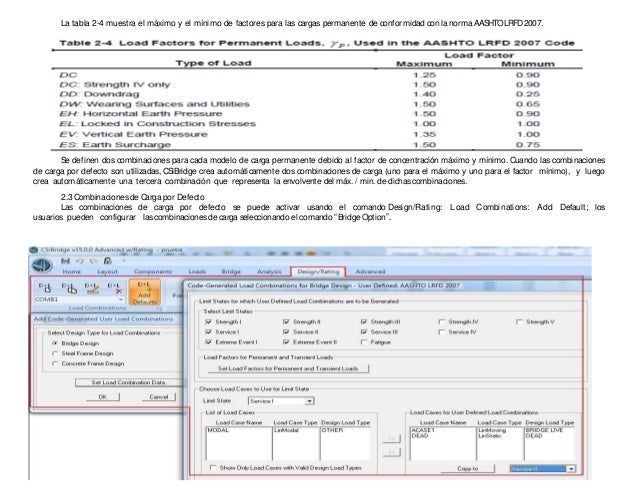Click the D+L modify combination pencil icon
Screen dimensions: 638x493
coord(92,288)
